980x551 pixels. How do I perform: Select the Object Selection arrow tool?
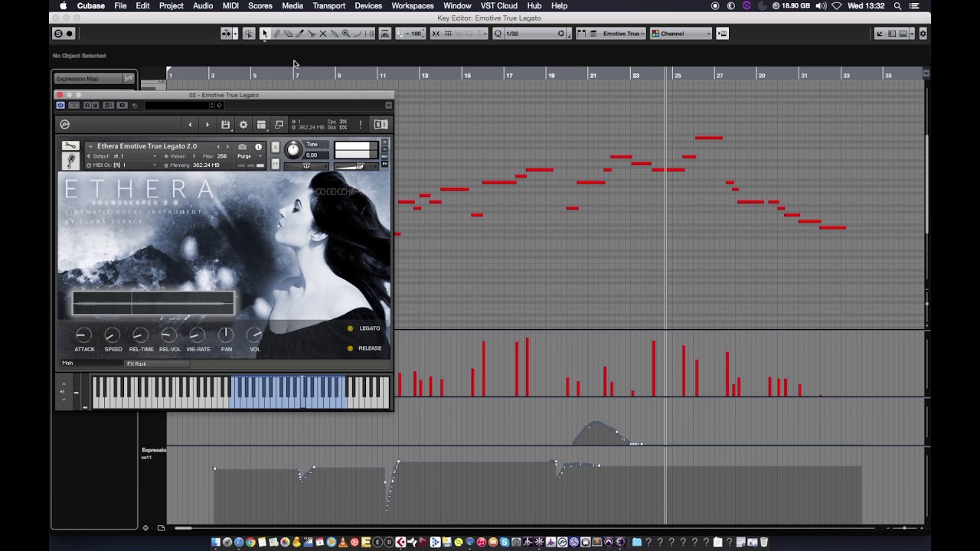tap(265, 34)
